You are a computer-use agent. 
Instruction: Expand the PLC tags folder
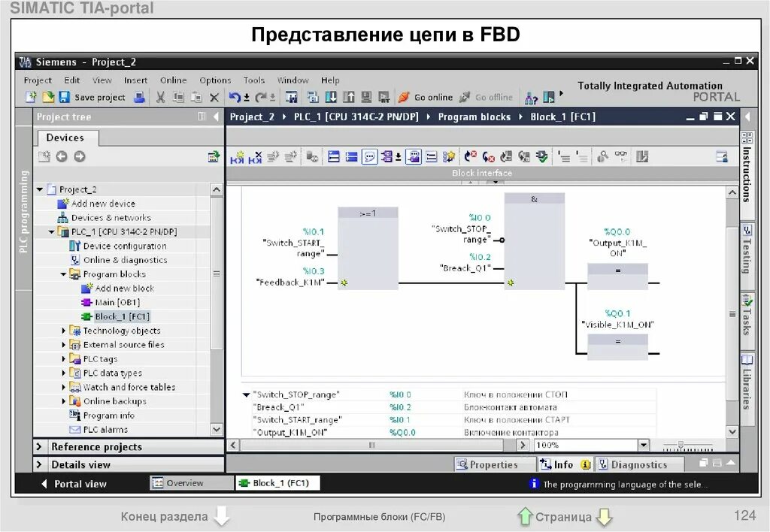tap(63, 359)
